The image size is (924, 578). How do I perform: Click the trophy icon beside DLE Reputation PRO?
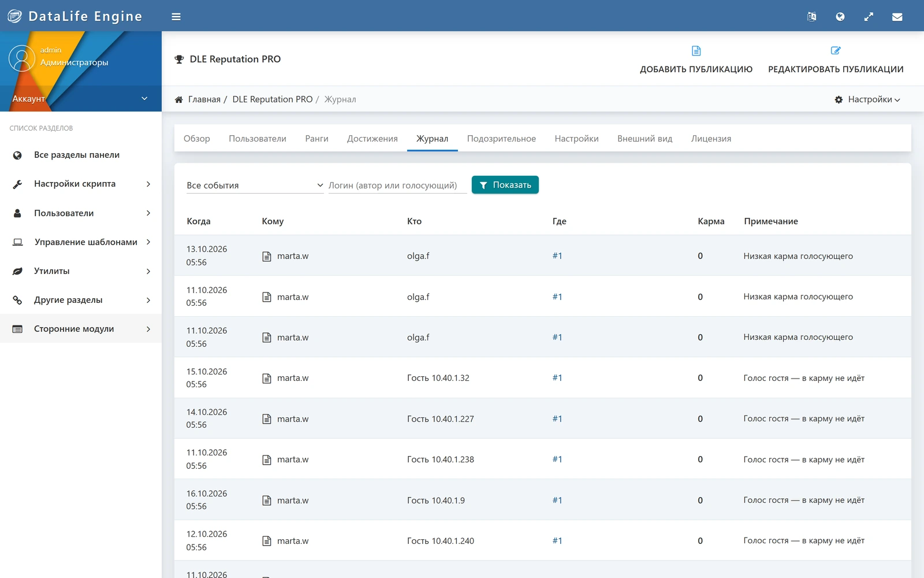coord(179,59)
